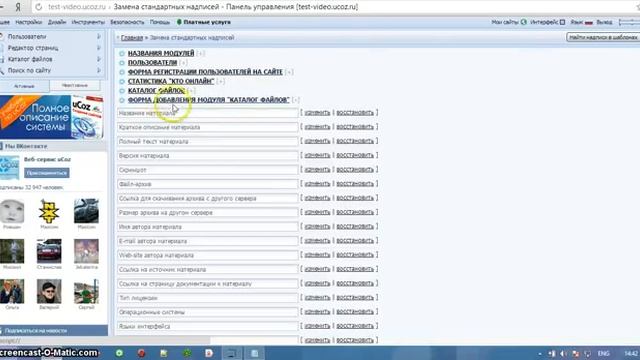Click the volume speaker tray icon
Image resolution: width=640 pixels, height=360 pixels.
click(x=563, y=353)
